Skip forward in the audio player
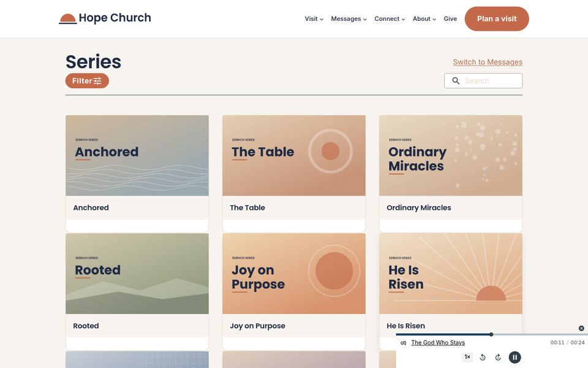588x368 pixels. [x=498, y=358]
